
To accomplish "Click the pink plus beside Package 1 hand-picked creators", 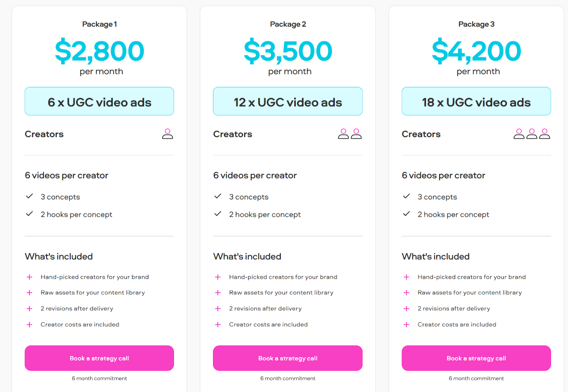I will pyautogui.click(x=29, y=277).
